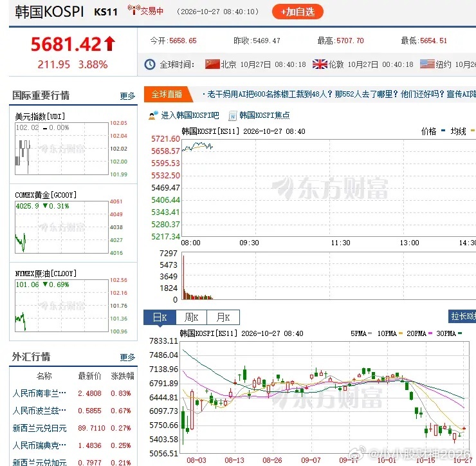476x466 pixels.
Task: Click the KS11 ticker code
Action: coord(105,12)
